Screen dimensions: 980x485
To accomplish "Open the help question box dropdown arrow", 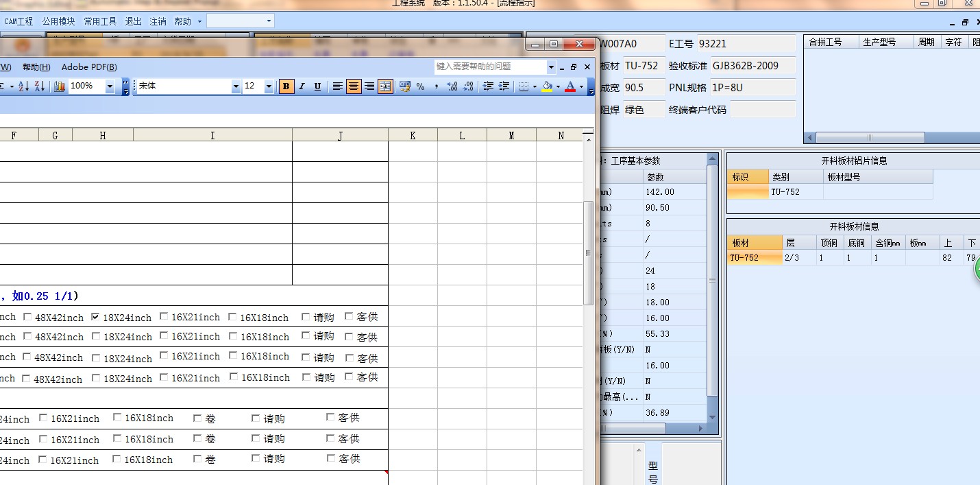I will (x=551, y=67).
